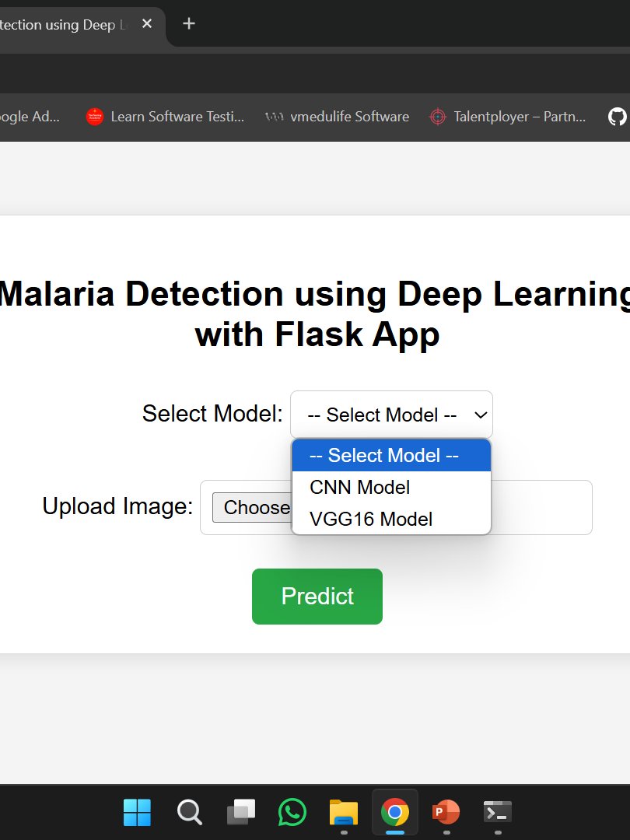Click the green Predict button
Viewport: 630px width, 840px height.
[x=317, y=597]
